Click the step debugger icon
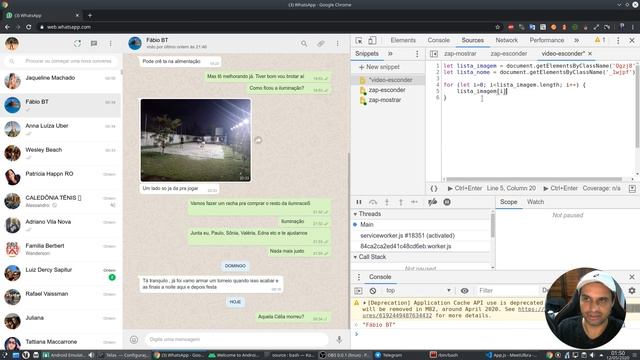Image resolution: width=640 pixels, height=360 pixels. click(x=414, y=202)
